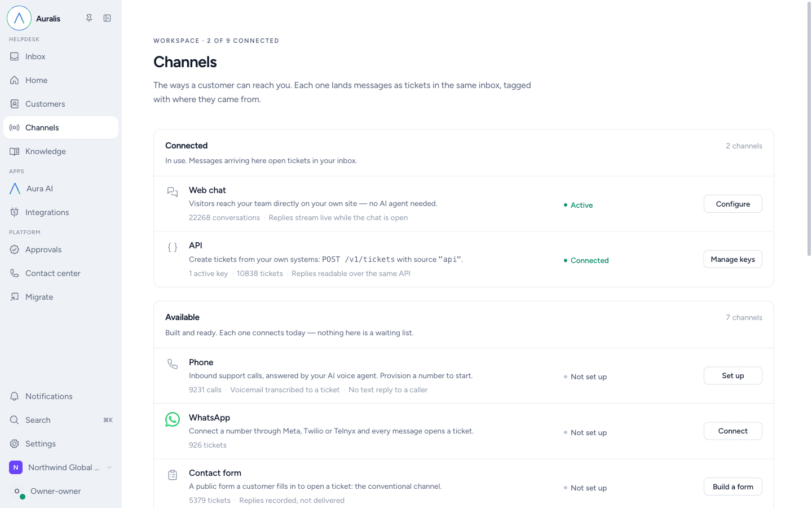Click the Aura AI logo icon
Screen dimensions: 812x508
click(x=15, y=189)
